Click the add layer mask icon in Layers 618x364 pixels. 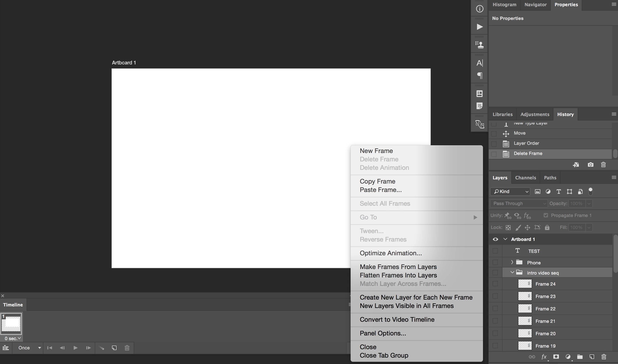click(x=556, y=357)
